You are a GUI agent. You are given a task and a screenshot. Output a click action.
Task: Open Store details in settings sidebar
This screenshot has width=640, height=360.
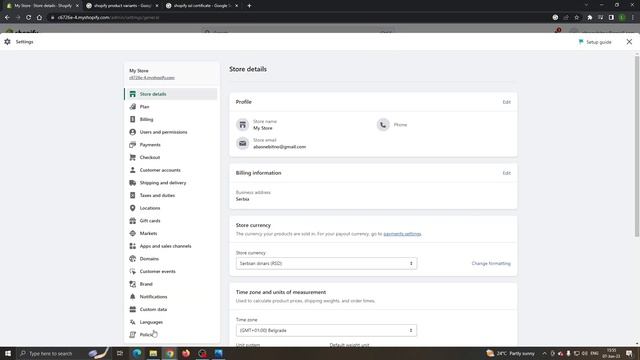point(171,94)
